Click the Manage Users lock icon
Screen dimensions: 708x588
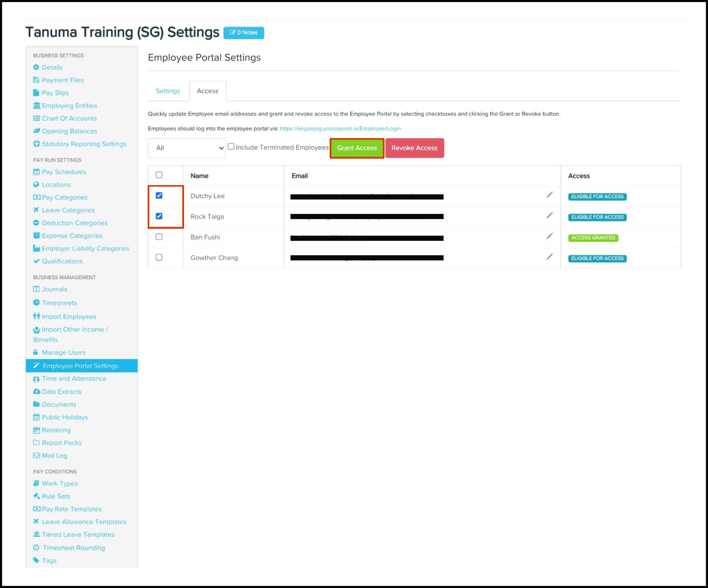[x=35, y=352]
